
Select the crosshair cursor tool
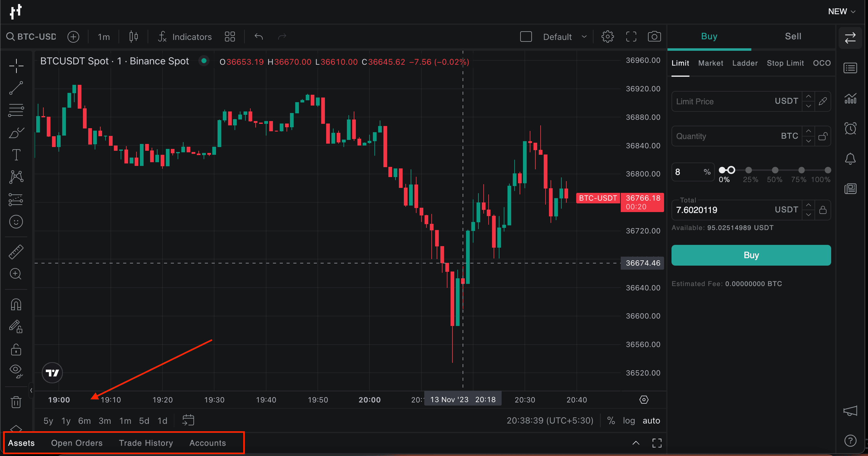coord(16,66)
